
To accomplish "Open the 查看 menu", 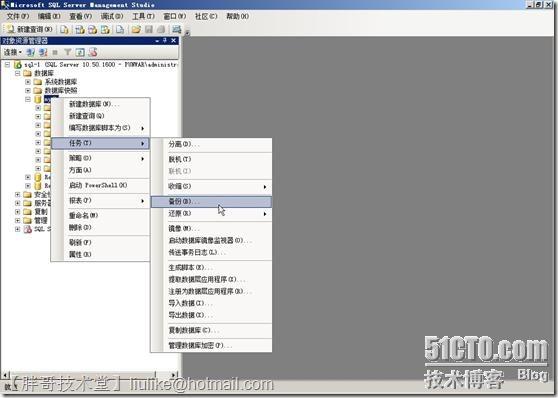I will coord(80,16).
